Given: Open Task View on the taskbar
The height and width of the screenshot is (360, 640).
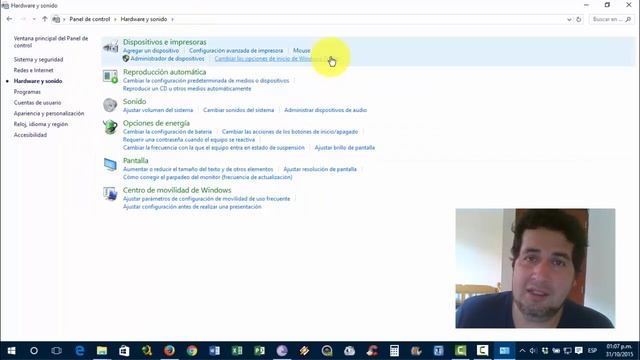Looking at the screenshot, I should pyautogui.click(x=56, y=351).
